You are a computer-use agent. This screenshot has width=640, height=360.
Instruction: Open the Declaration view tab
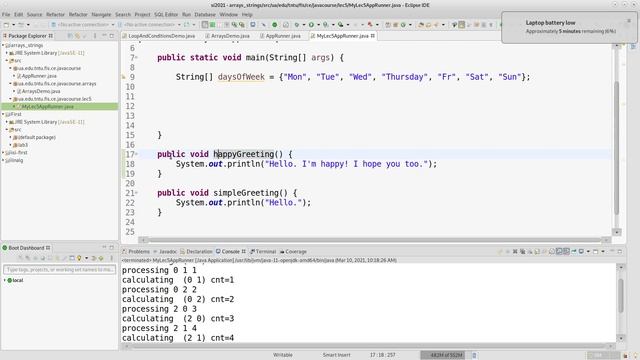[x=196, y=251]
